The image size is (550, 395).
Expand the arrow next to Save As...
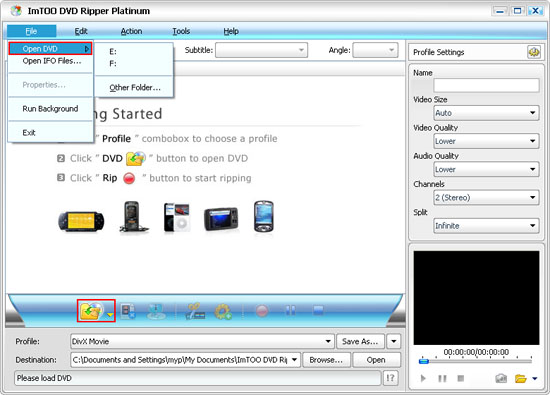394,341
